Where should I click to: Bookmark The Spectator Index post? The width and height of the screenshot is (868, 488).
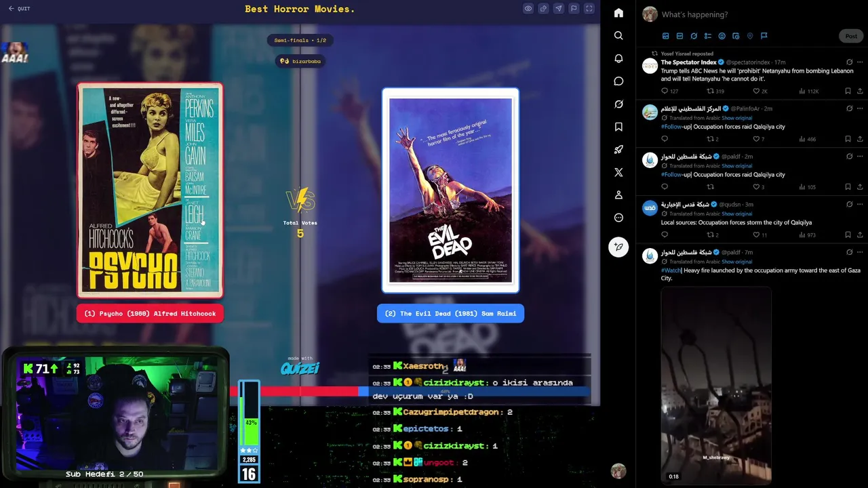(x=848, y=91)
